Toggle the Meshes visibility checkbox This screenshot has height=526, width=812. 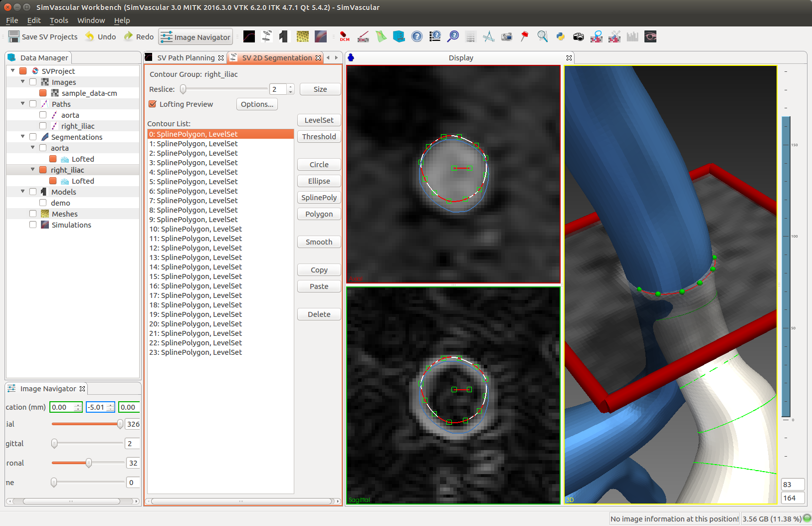[x=33, y=214]
